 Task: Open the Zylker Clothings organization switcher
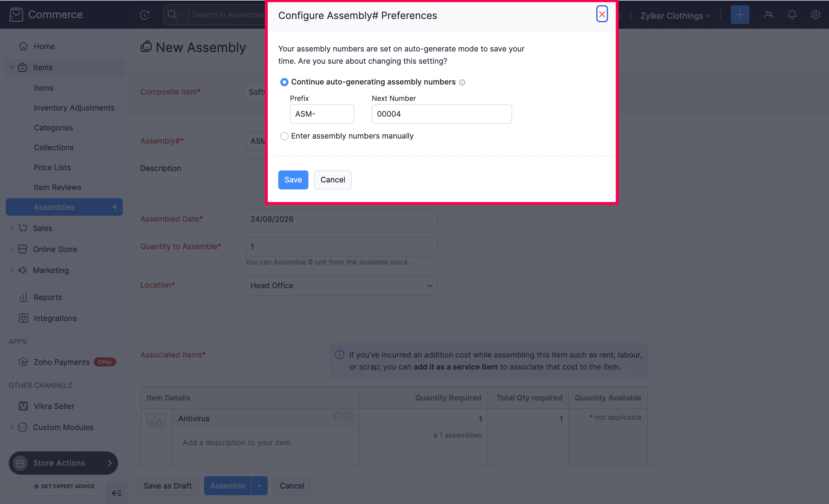[676, 15]
